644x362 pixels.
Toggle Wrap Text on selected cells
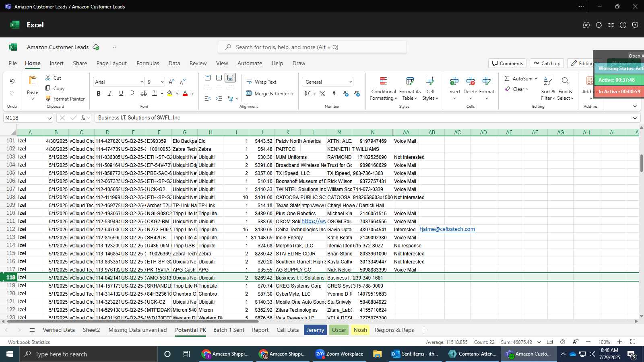(261, 82)
